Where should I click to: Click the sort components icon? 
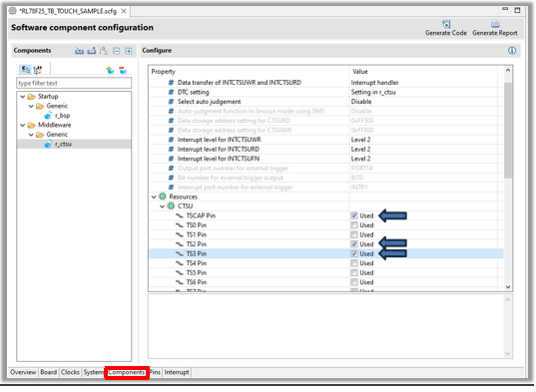(x=104, y=51)
